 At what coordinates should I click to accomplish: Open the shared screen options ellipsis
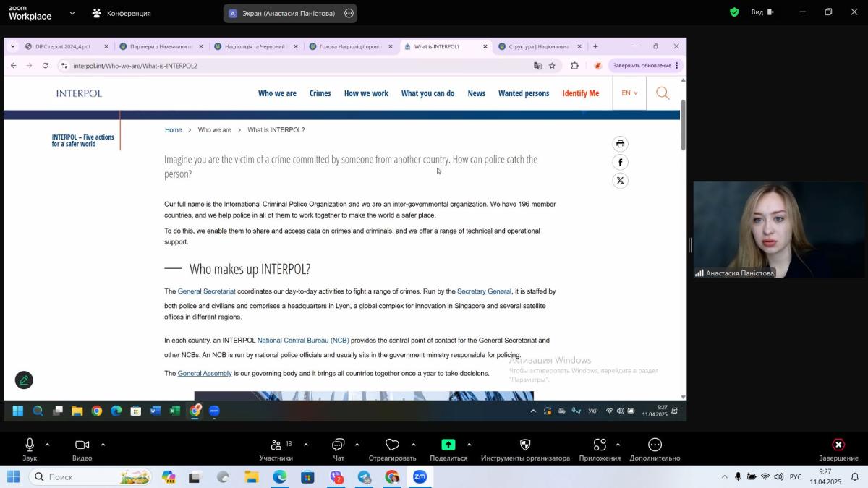tap(349, 13)
